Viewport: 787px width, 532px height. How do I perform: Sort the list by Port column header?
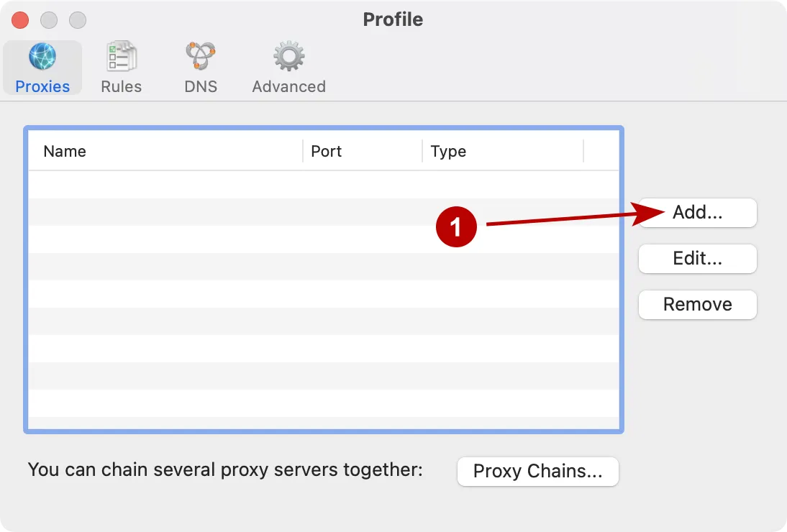click(327, 151)
